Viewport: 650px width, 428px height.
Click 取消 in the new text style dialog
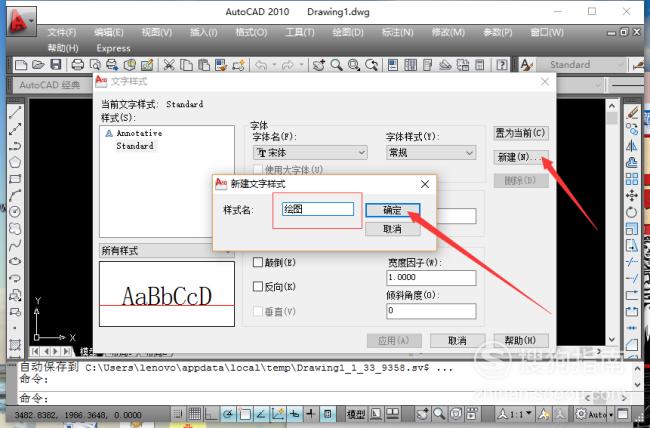pos(393,229)
